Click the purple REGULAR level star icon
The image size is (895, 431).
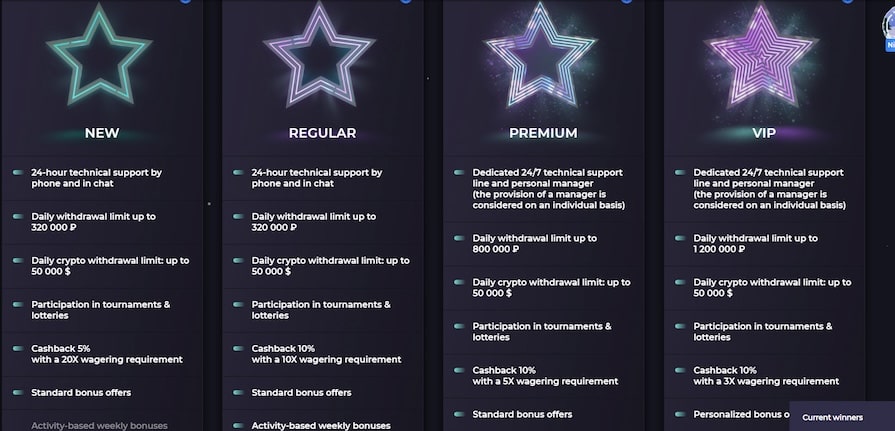[320, 55]
